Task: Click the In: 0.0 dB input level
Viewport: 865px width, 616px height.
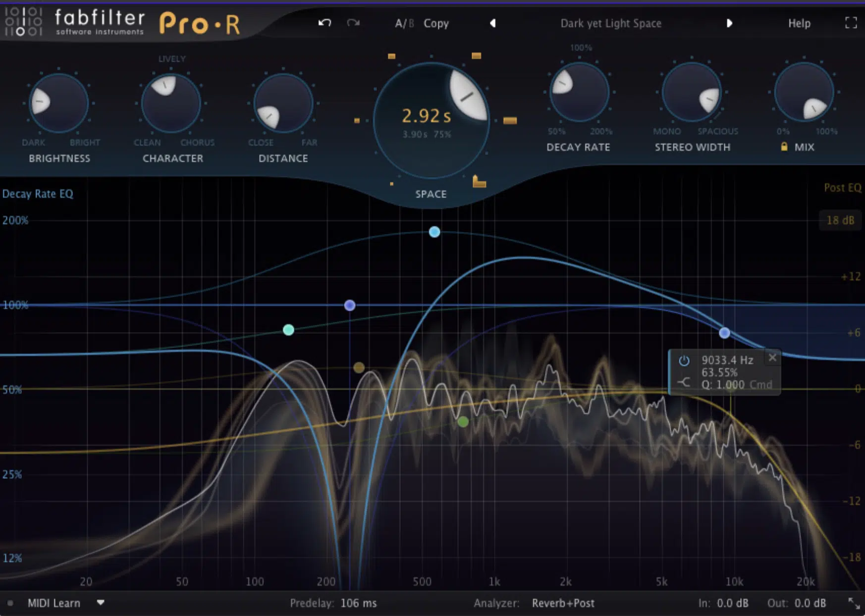Action: tap(723, 603)
